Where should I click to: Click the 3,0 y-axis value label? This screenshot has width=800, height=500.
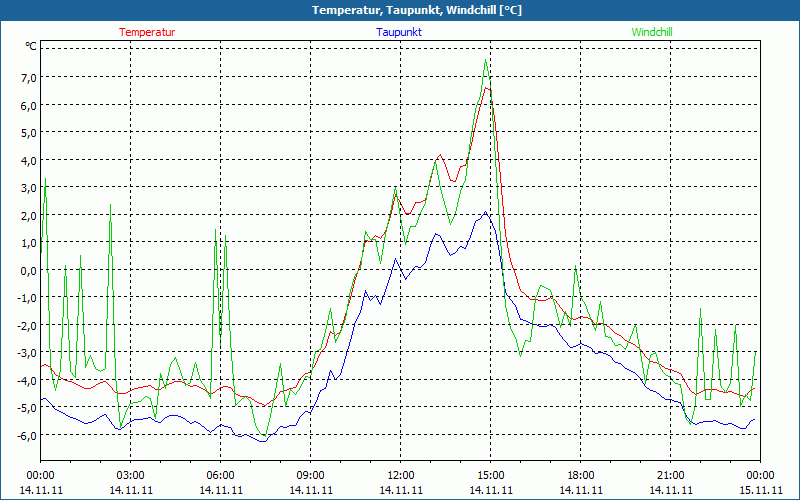27,188
